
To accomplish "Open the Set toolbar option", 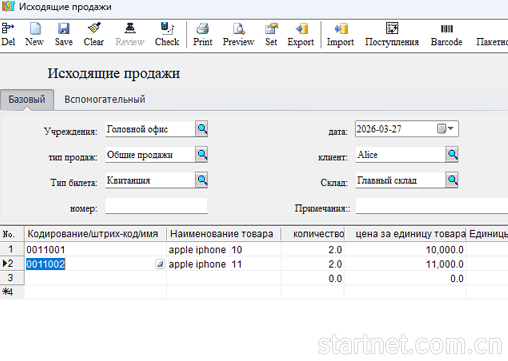I will pyautogui.click(x=271, y=34).
